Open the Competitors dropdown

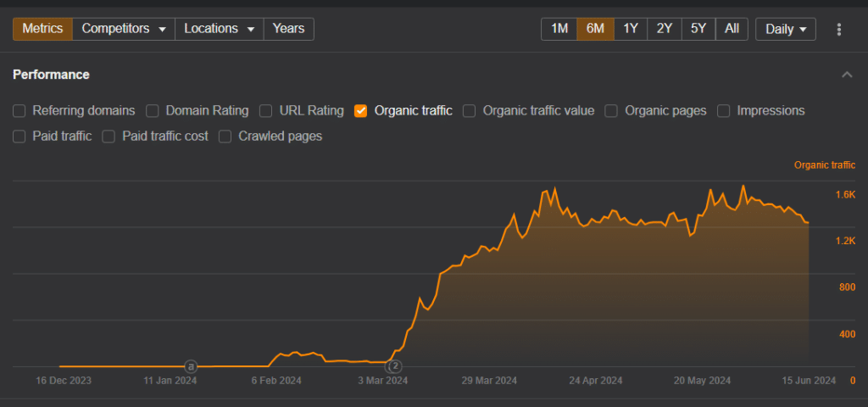pos(123,29)
